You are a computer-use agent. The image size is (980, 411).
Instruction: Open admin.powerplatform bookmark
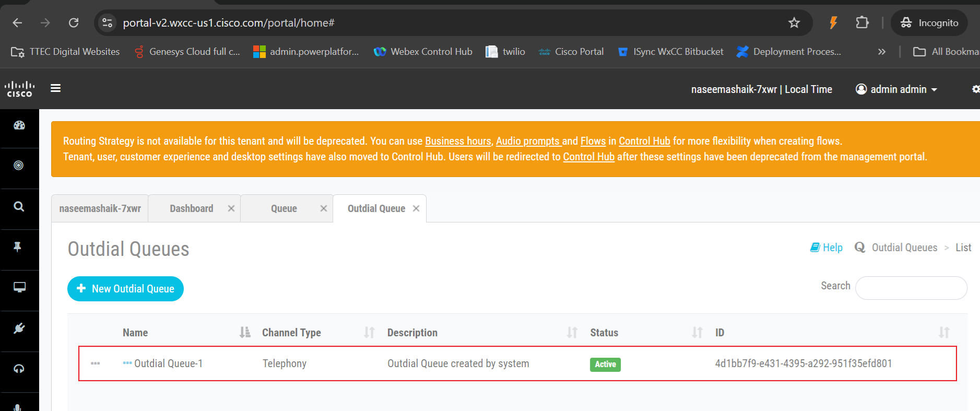306,52
